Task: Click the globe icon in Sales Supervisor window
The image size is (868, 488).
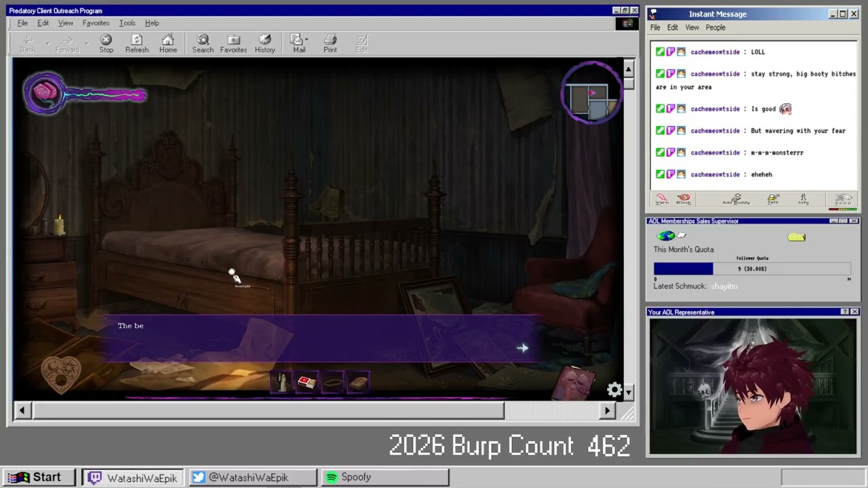Action: [x=666, y=236]
